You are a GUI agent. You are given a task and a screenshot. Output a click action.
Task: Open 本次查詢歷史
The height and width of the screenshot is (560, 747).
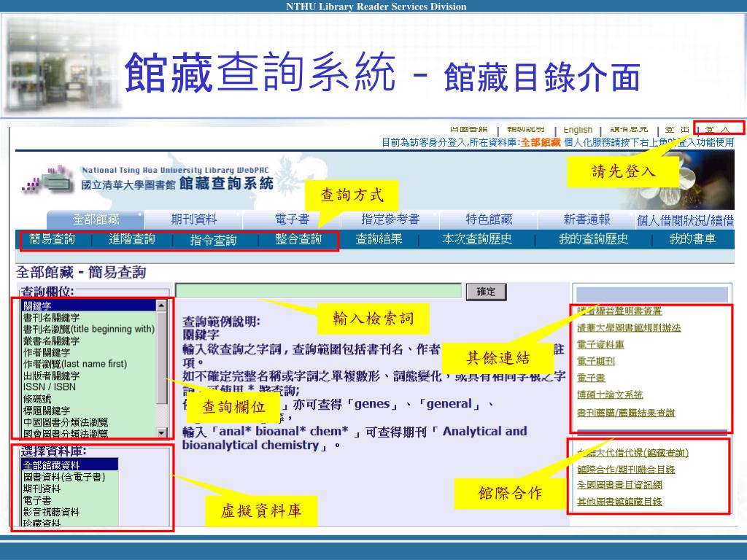point(477,239)
